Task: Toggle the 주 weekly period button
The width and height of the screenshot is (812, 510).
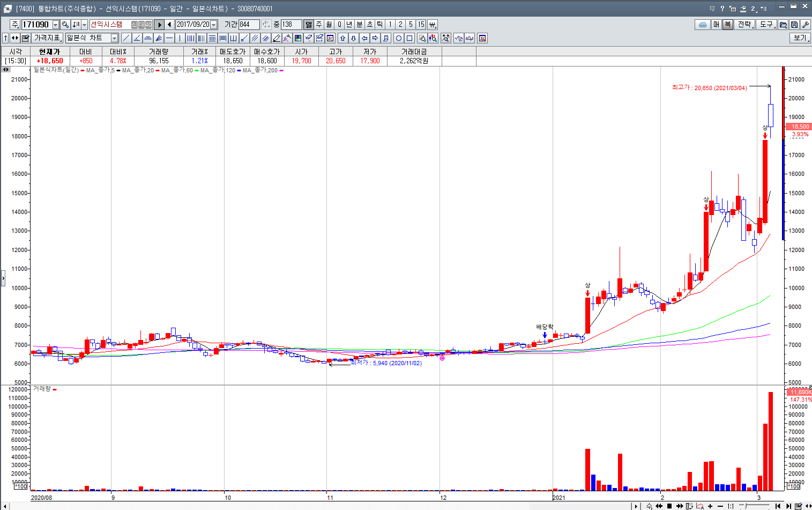Action: 319,25
